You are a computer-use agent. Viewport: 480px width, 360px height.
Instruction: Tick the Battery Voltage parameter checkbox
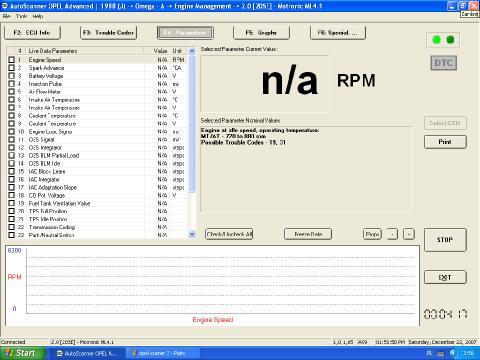click(x=11, y=76)
